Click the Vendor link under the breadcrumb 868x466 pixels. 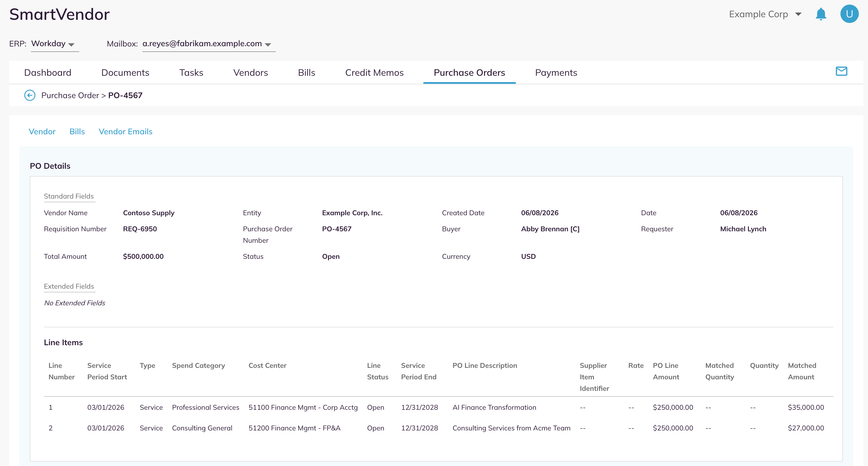pyautogui.click(x=42, y=132)
